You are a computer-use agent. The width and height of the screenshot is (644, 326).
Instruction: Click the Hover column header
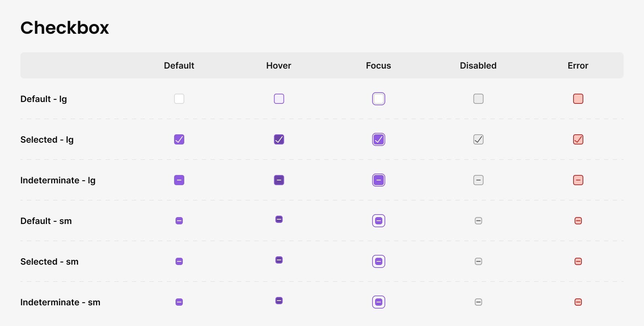279,66
